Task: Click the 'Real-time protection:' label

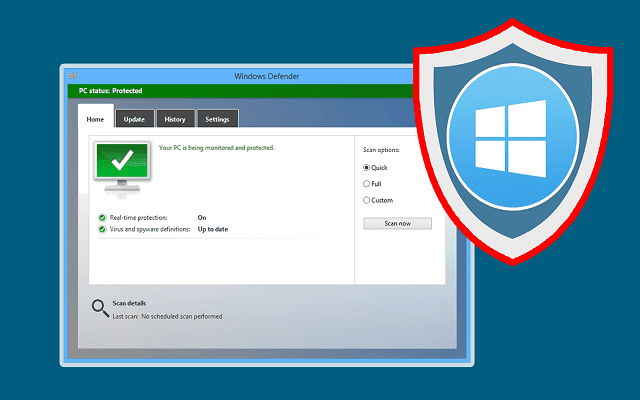Action: click(138, 218)
